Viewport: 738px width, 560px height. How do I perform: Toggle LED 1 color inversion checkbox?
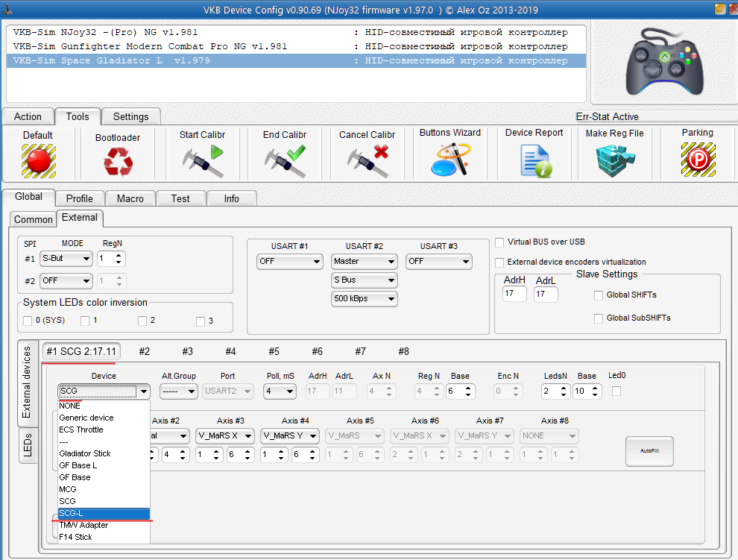[x=85, y=321]
